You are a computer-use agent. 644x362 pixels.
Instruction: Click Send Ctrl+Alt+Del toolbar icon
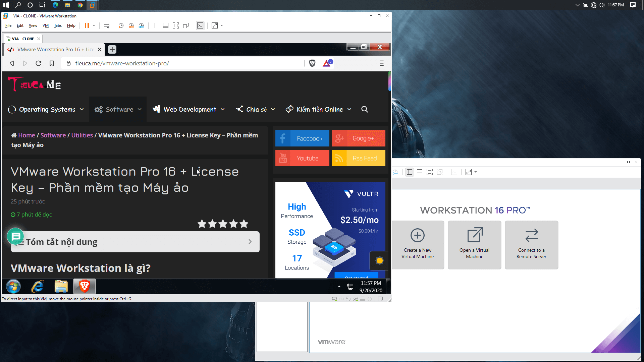click(107, 25)
